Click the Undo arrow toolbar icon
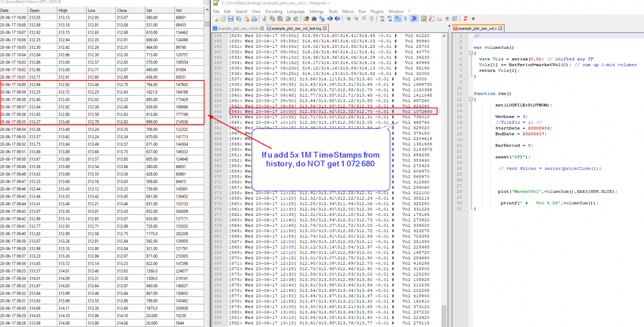The width and height of the screenshot is (644, 327). pyautogui.click(x=288, y=19)
